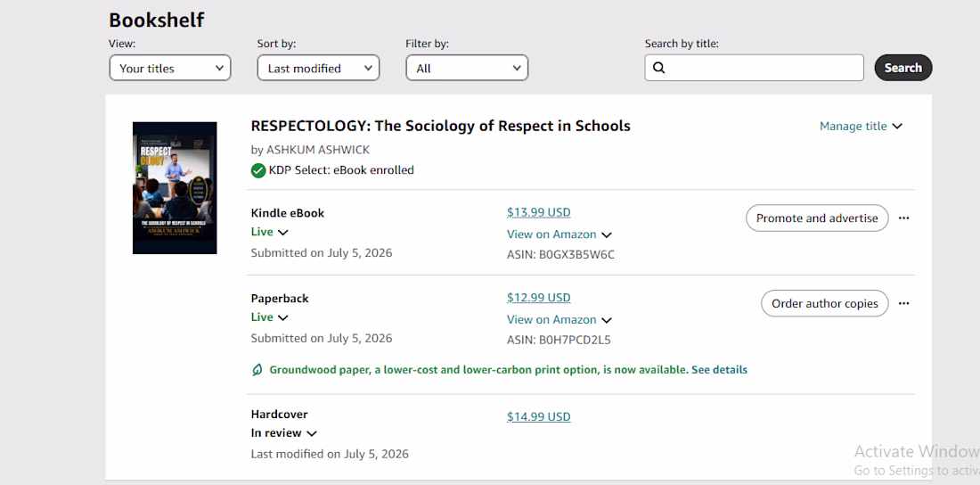Open the View dropdown showing Your titles
980x485 pixels.
point(170,69)
